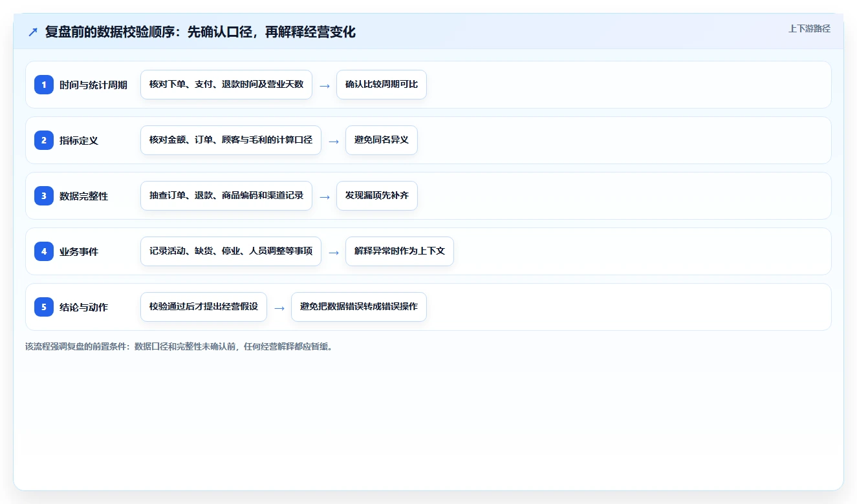The width and height of the screenshot is (857, 504).
Task: Click the 发现漏项先补齐 box
Action: pos(377,196)
